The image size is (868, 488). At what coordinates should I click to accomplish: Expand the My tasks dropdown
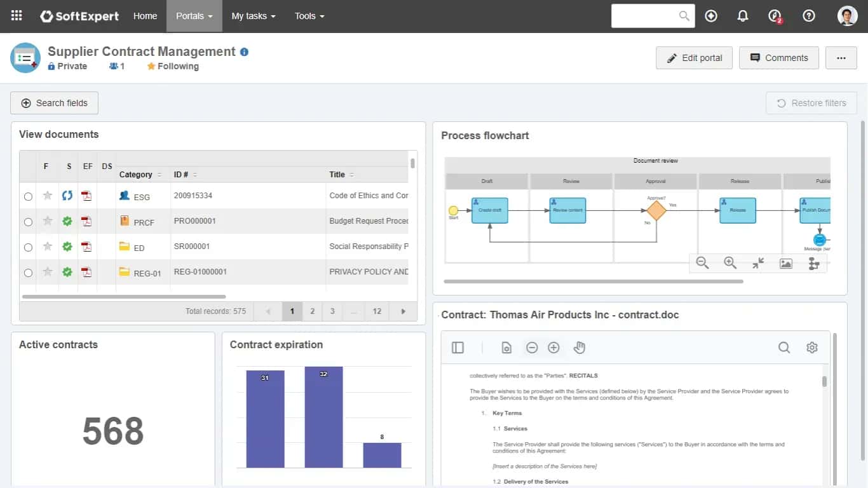pos(254,16)
